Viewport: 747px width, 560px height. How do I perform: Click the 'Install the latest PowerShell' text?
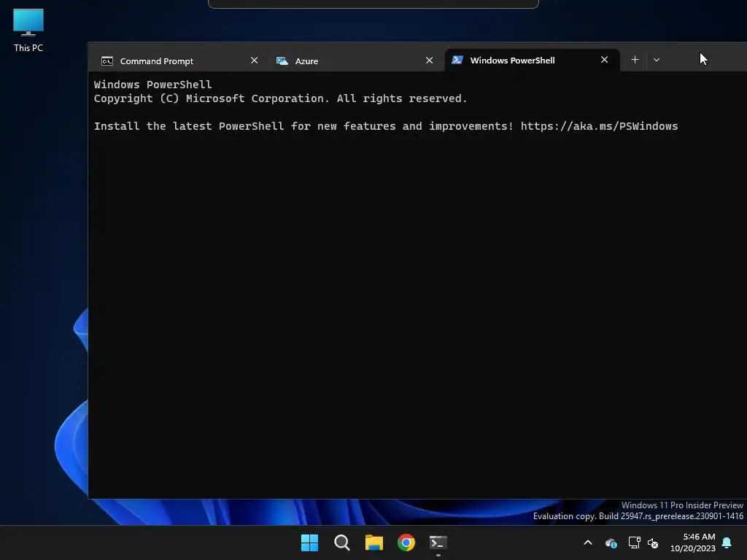[x=189, y=126]
